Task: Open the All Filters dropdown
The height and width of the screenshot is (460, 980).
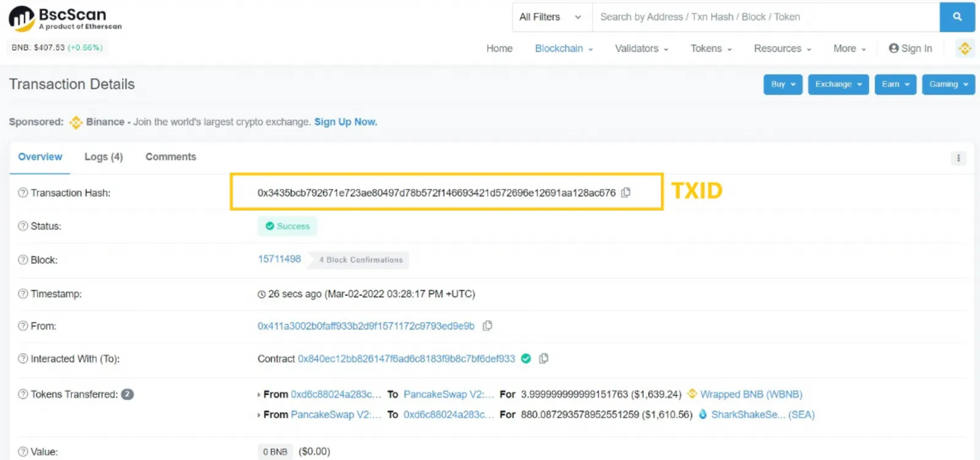Action: tap(551, 17)
